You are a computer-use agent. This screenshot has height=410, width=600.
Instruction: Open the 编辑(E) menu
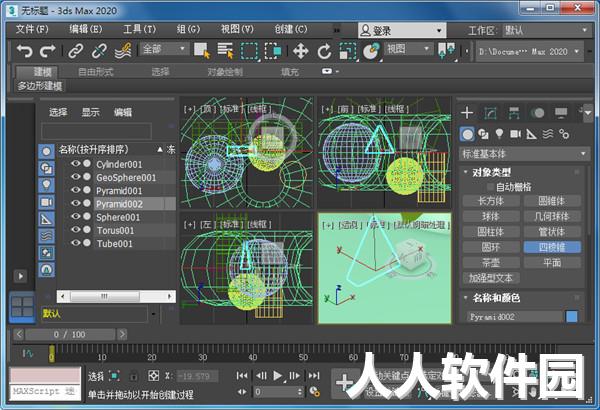(86, 29)
